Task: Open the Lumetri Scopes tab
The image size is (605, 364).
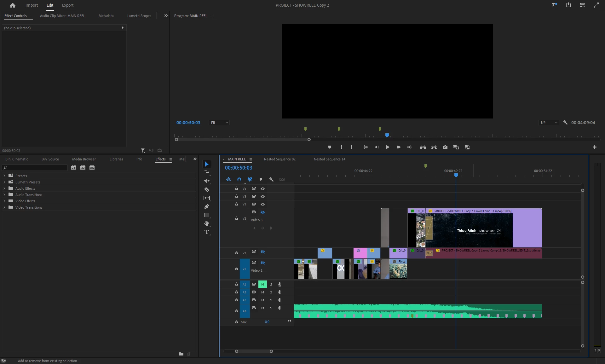Action: click(139, 16)
